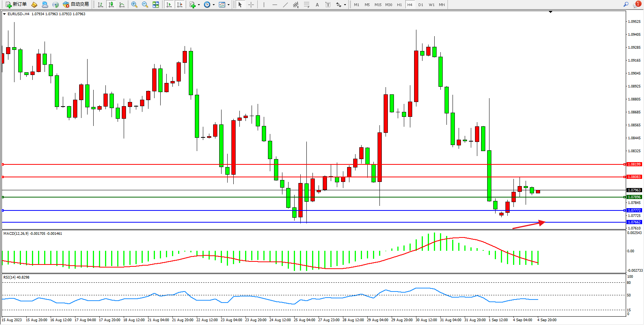The width and height of the screenshot is (644, 325).
Task: Select candlestick chart mode
Action: (111, 5)
